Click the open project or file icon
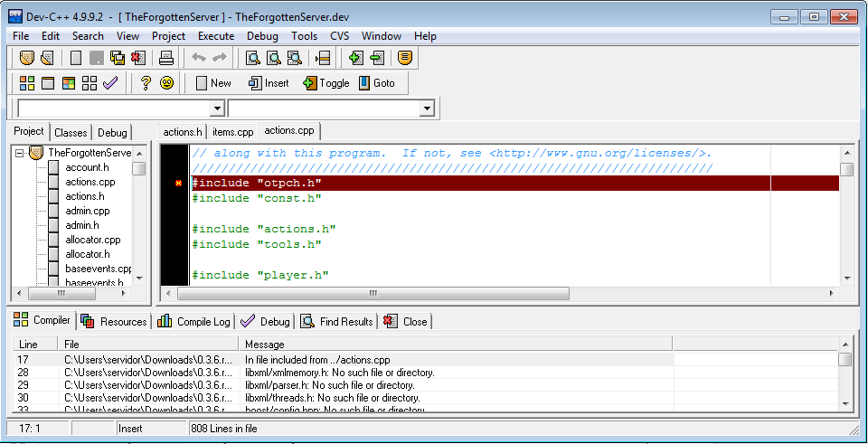 point(47,58)
